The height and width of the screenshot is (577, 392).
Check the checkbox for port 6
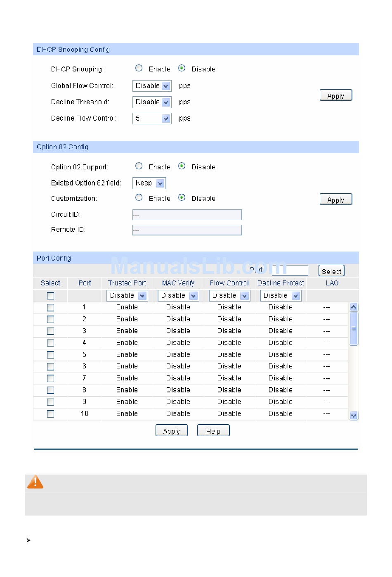(50, 367)
